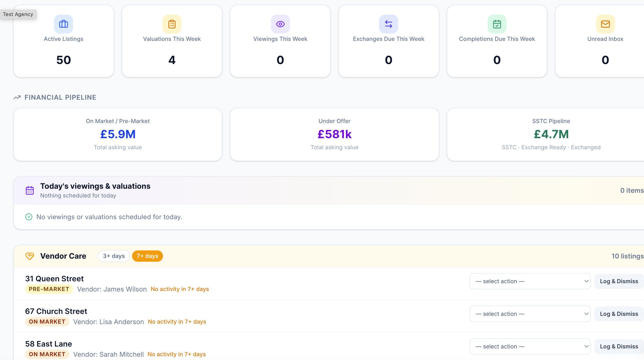This screenshot has width=644, height=360.
Task: Click Log & Dismiss for 67 Church Street
Action: (619, 313)
